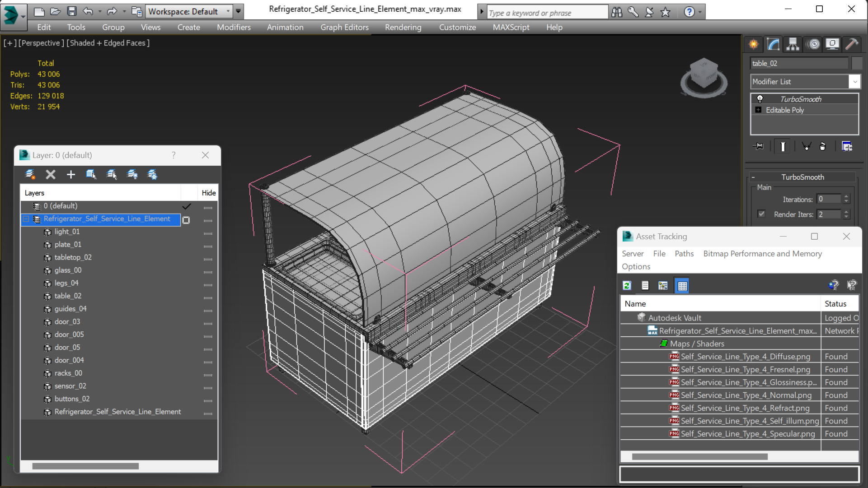Open the Modify command panel tab

pos(773,44)
